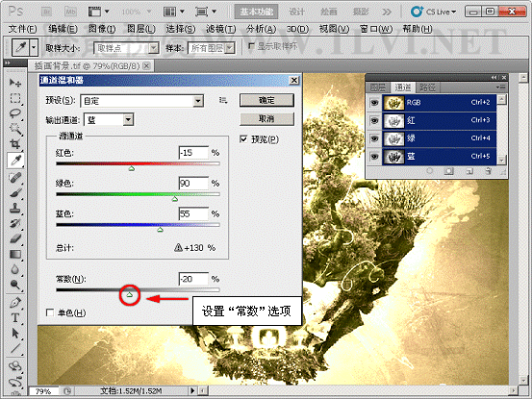
Task: Expand more workspaces chevron
Action: point(386,12)
